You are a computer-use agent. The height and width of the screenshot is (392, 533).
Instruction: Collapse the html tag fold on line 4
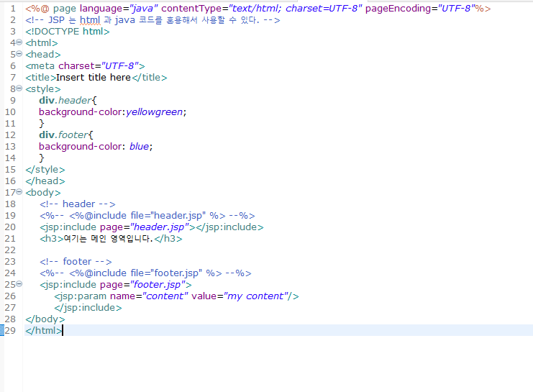coord(19,42)
